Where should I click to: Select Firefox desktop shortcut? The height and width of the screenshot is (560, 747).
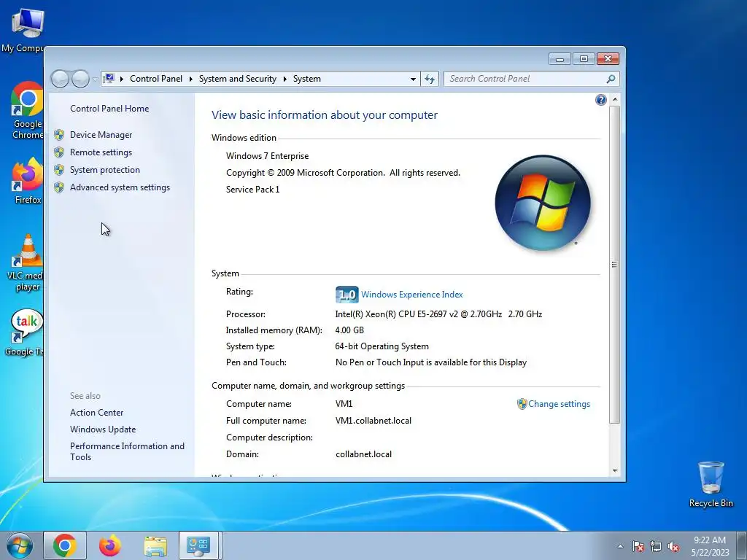pos(27,182)
